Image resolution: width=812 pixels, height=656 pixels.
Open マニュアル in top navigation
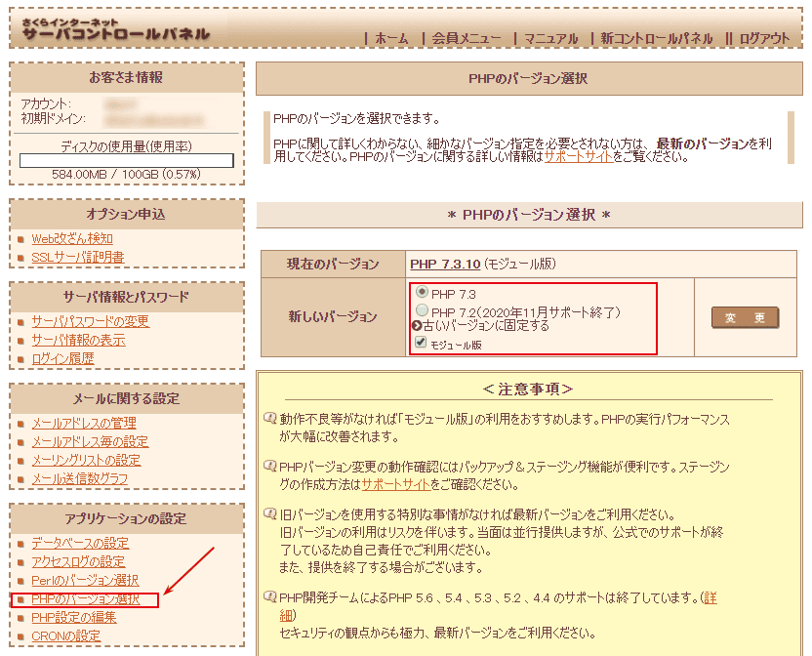550,39
